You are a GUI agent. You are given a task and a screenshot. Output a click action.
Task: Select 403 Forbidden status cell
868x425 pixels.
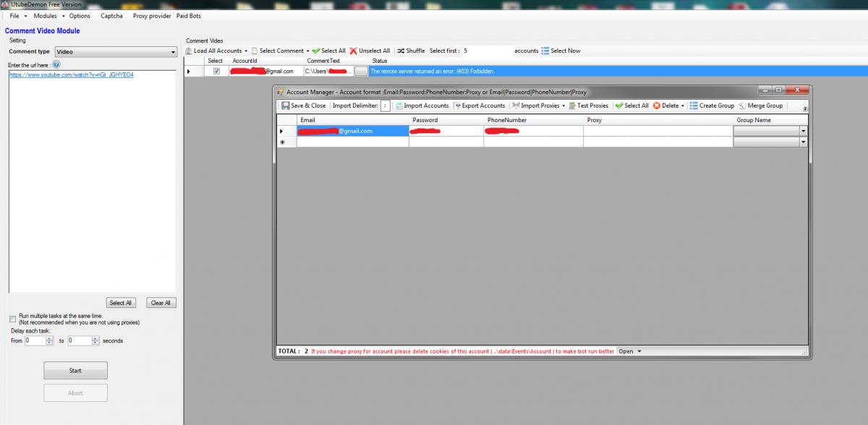pyautogui.click(x=618, y=71)
